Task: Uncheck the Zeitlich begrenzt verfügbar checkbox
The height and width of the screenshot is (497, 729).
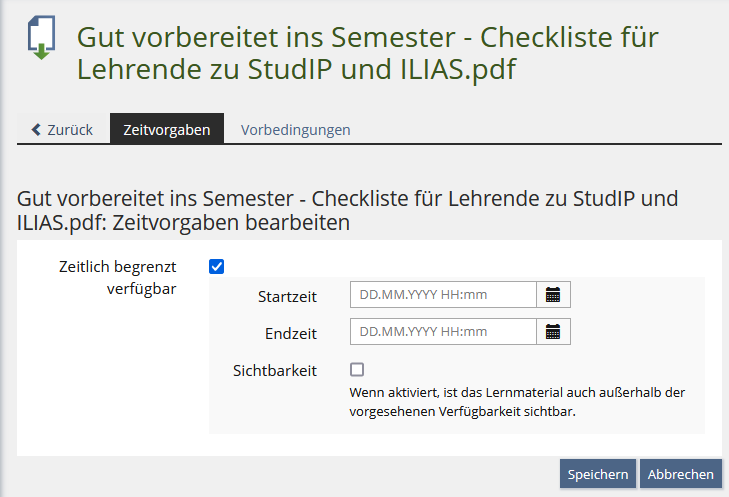Action: point(216,266)
